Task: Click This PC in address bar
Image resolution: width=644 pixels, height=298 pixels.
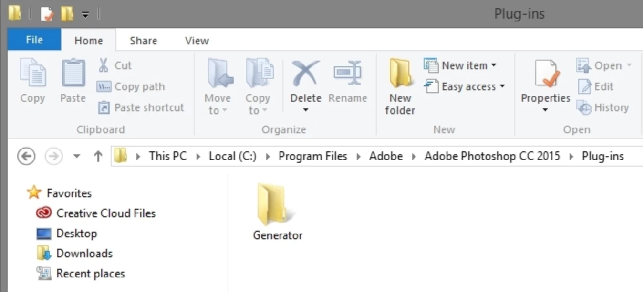Action: (x=167, y=156)
